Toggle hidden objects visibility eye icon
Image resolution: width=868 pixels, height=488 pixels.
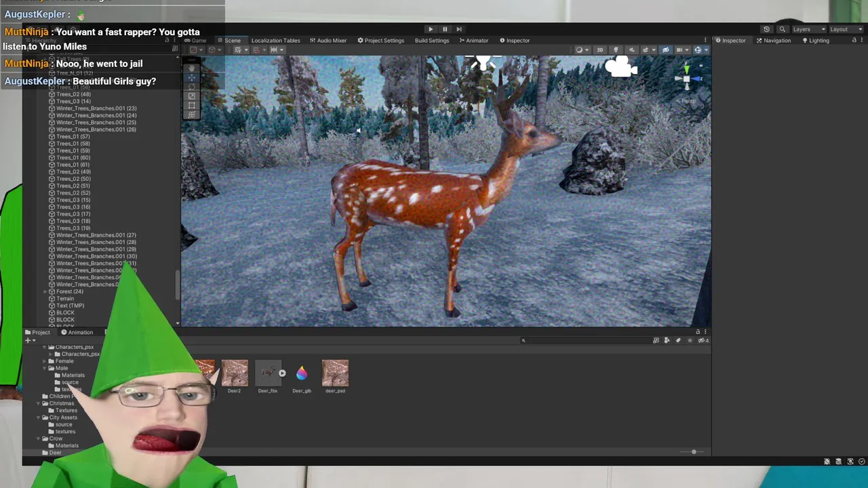(665, 50)
